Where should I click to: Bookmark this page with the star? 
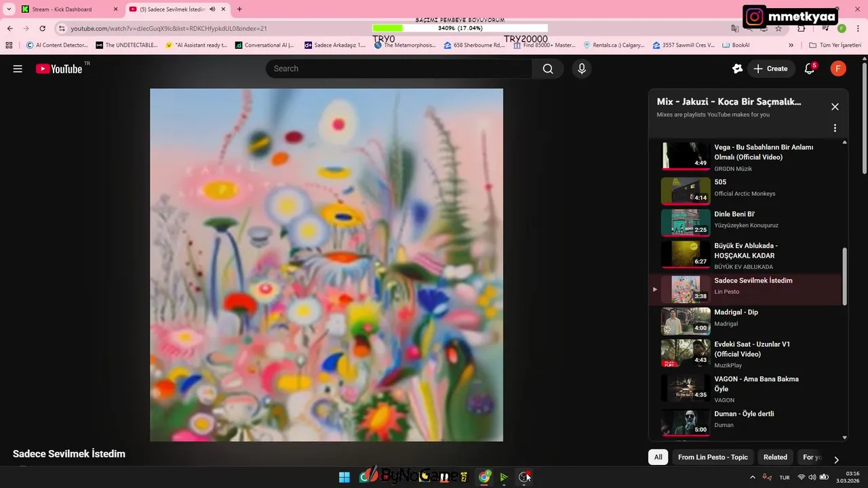point(778,28)
